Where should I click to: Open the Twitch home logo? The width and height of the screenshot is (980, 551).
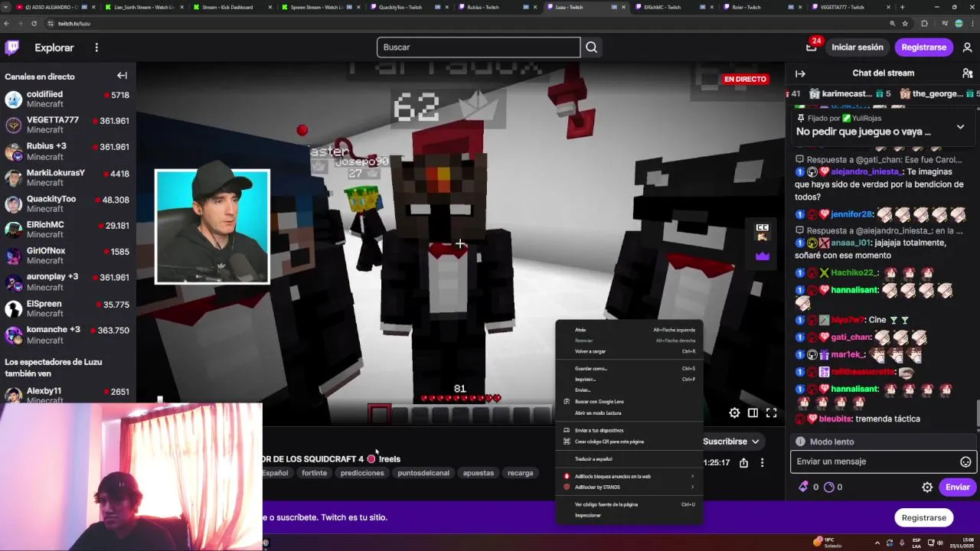pyautogui.click(x=12, y=47)
